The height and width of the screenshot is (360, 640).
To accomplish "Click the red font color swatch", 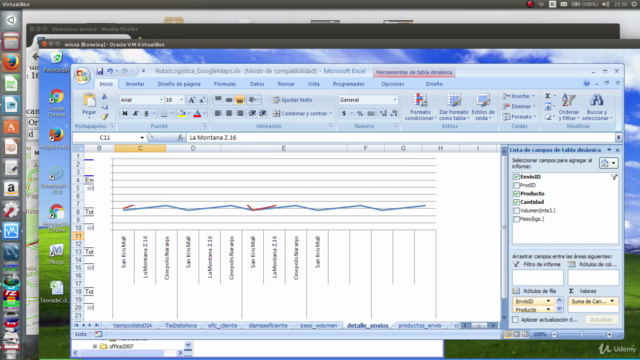I will [x=197, y=113].
